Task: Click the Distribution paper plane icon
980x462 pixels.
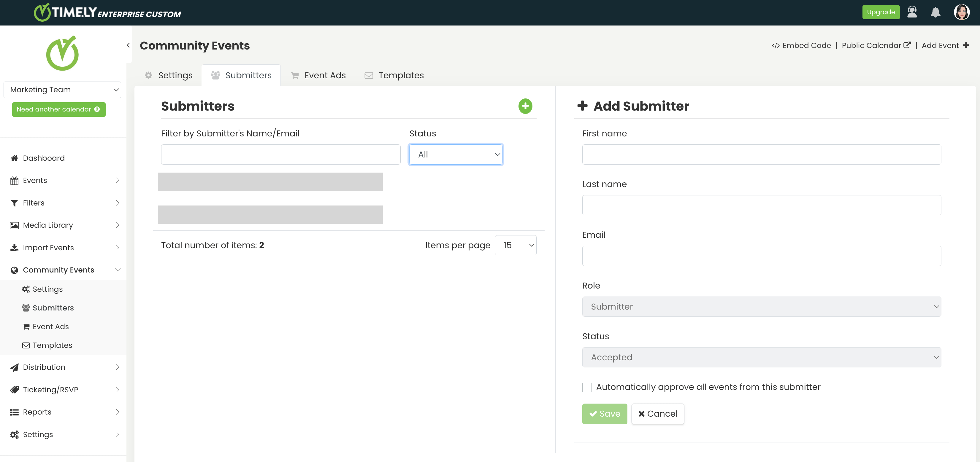Action: click(15, 367)
